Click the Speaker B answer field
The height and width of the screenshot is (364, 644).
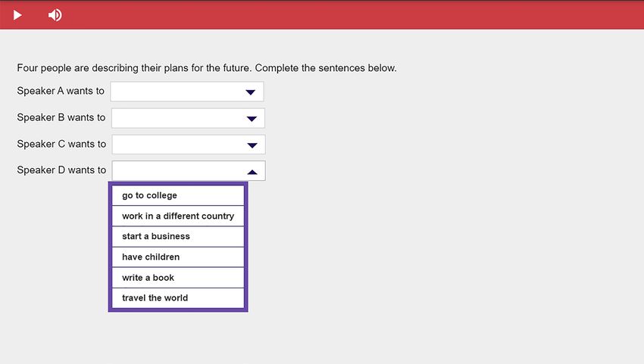[188, 118]
